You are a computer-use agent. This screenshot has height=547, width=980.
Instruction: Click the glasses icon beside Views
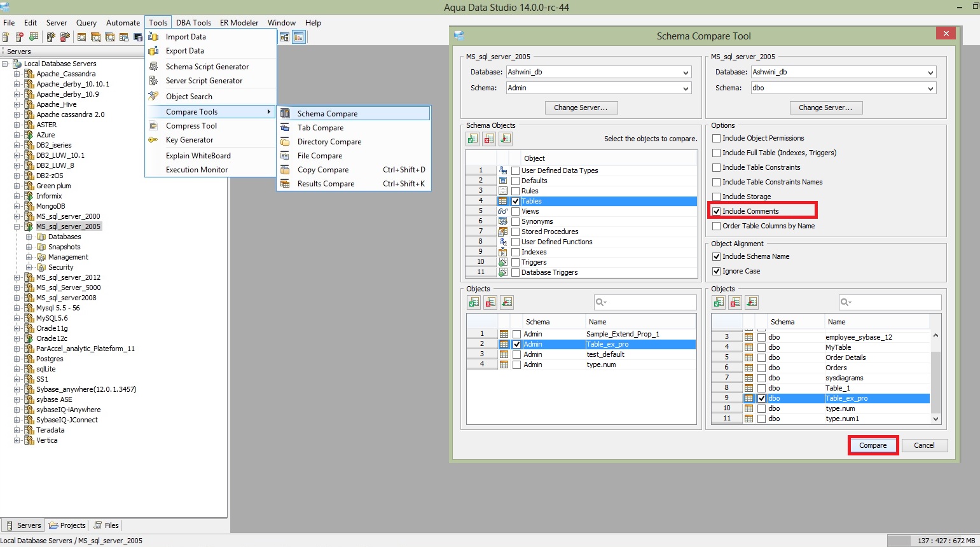tap(503, 211)
